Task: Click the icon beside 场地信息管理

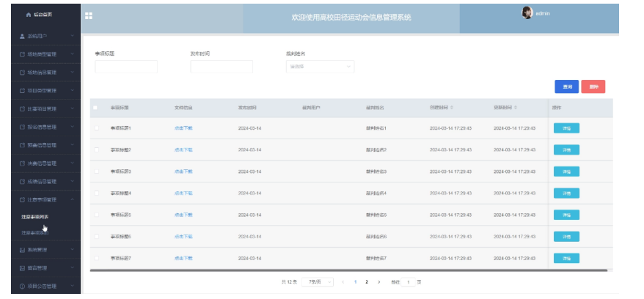Action: pyautogui.click(x=22, y=73)
